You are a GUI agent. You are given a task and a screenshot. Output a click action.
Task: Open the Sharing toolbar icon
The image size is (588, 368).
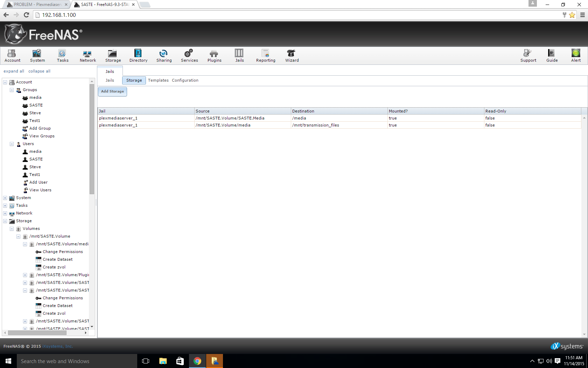164,55
